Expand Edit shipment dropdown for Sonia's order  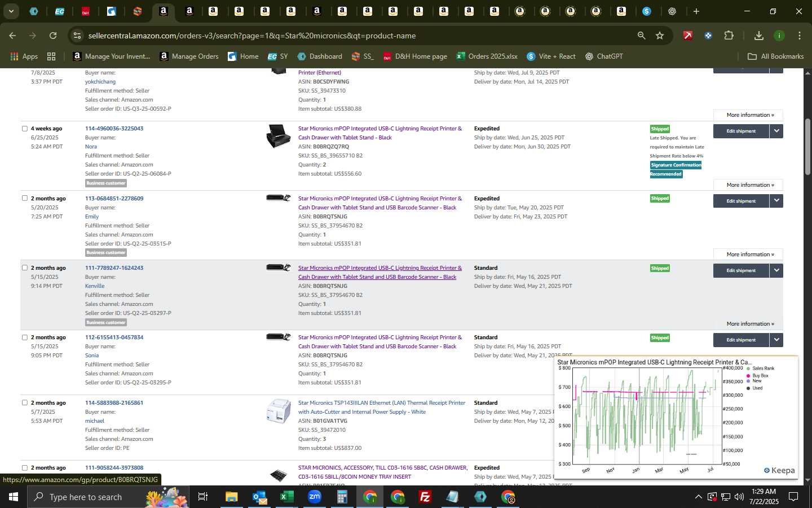coord(776,340)
